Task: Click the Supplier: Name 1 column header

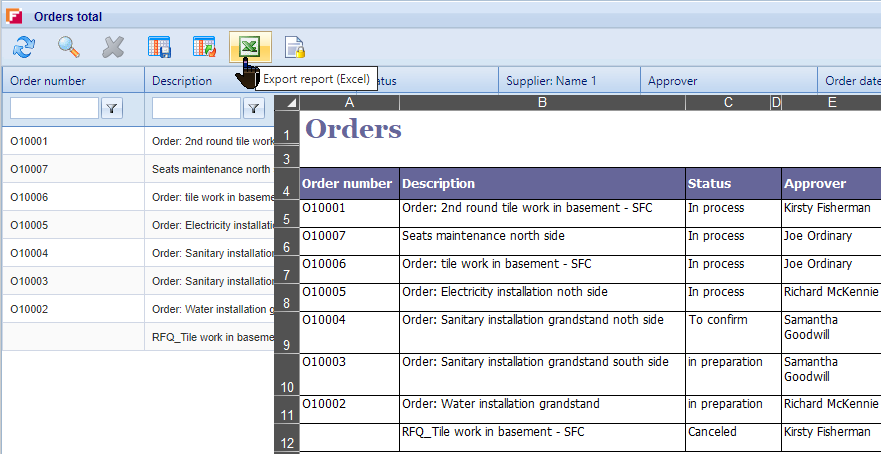Action: 551,81
